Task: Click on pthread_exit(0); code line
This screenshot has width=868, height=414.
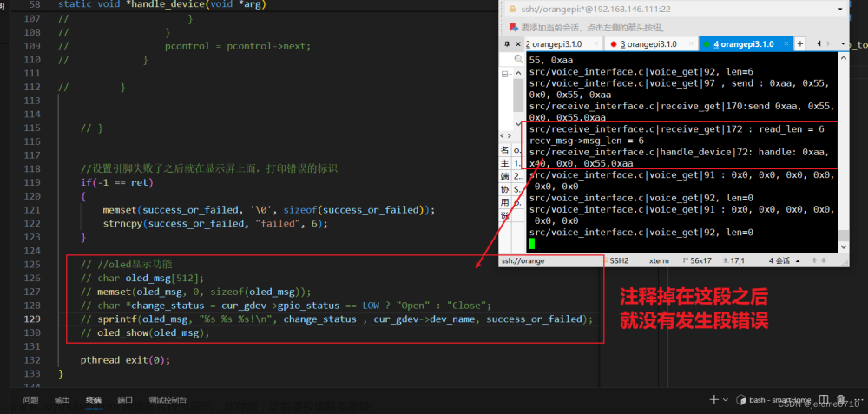Action: click(x=125, y=360)
